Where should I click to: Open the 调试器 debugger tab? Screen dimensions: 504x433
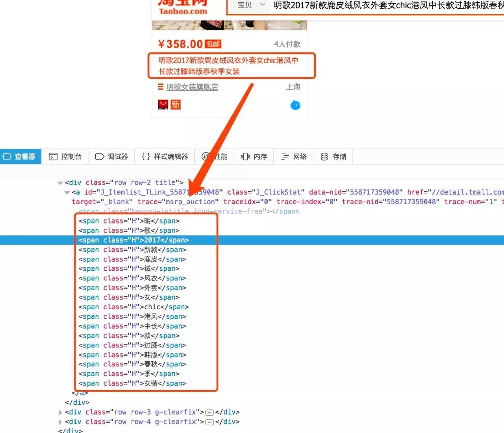(x=111, y=156)
